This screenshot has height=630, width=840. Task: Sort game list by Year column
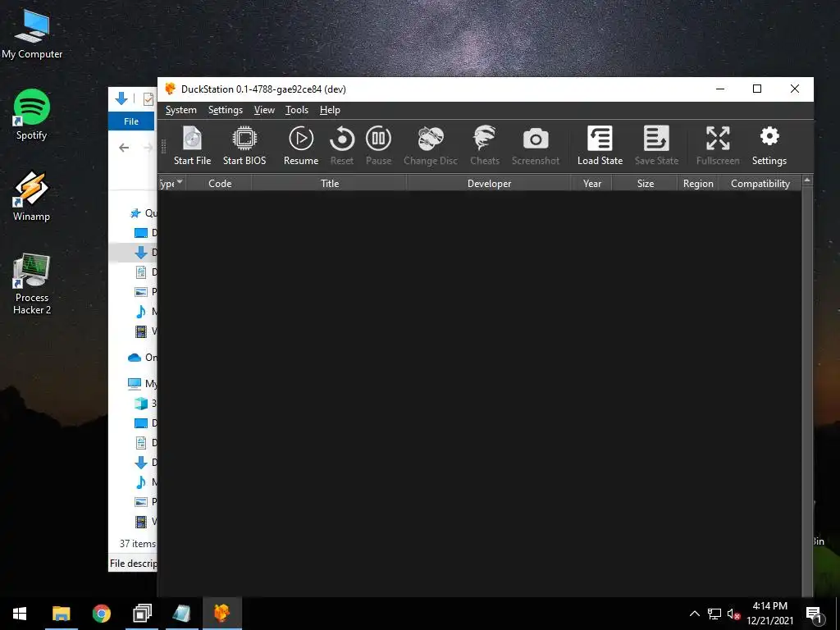pos(592,183)
